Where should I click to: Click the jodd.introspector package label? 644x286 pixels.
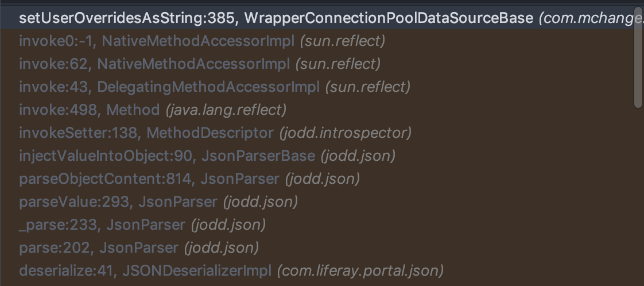[346, 133]
